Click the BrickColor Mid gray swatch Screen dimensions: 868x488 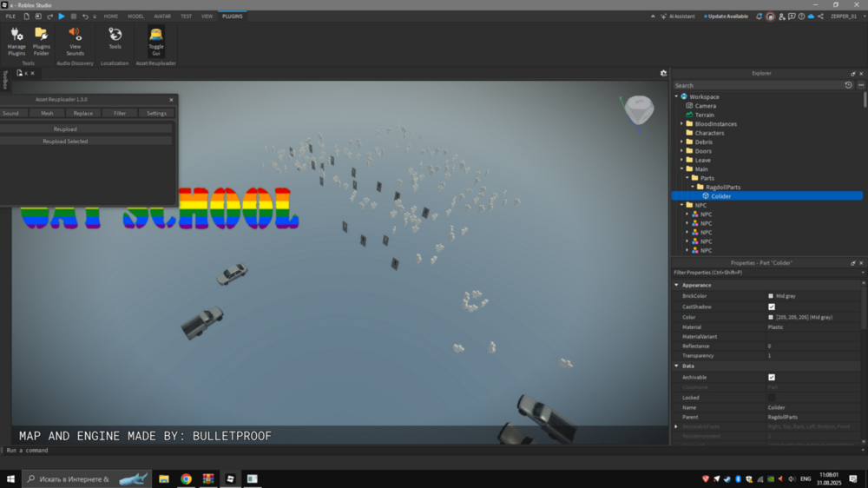pos(771,296)
